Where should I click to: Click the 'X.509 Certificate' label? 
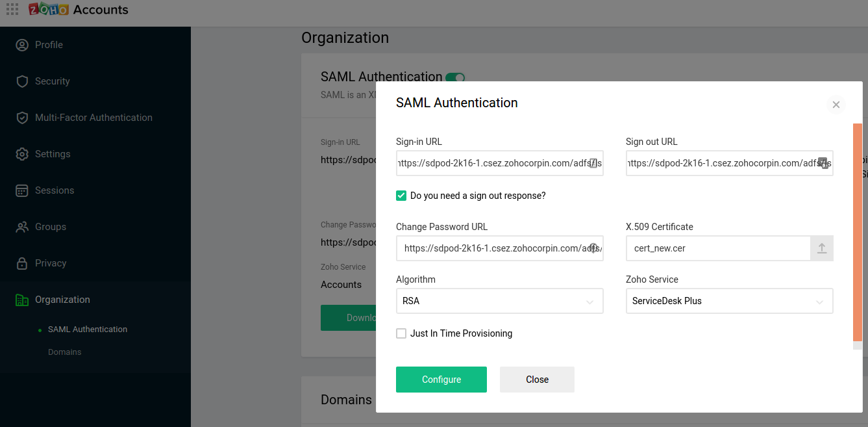tap(660, 227)
